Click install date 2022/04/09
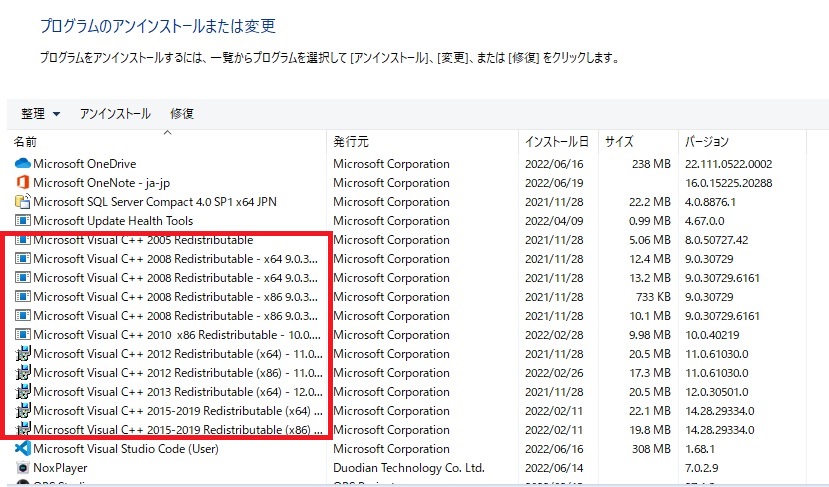This screenshot has width=829, height=487. point(554,220)
